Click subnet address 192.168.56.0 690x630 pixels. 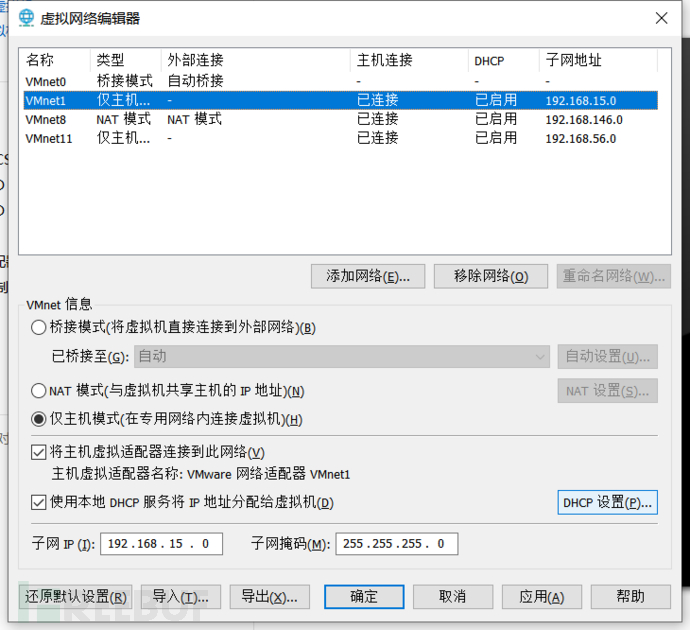[581, 139]
